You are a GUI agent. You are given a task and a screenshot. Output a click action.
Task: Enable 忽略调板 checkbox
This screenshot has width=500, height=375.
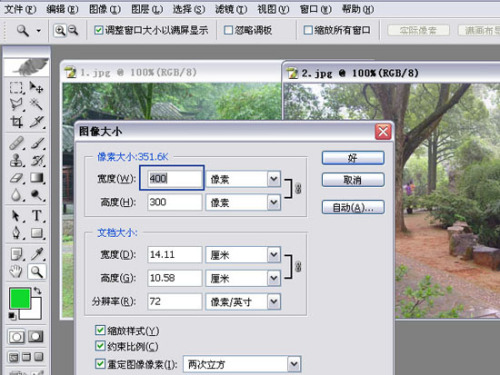pyautogui.click(x=228, y=30)
